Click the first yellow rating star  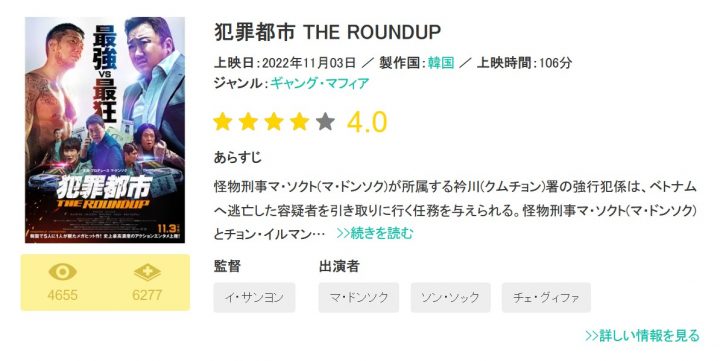(x=223, y=122)
